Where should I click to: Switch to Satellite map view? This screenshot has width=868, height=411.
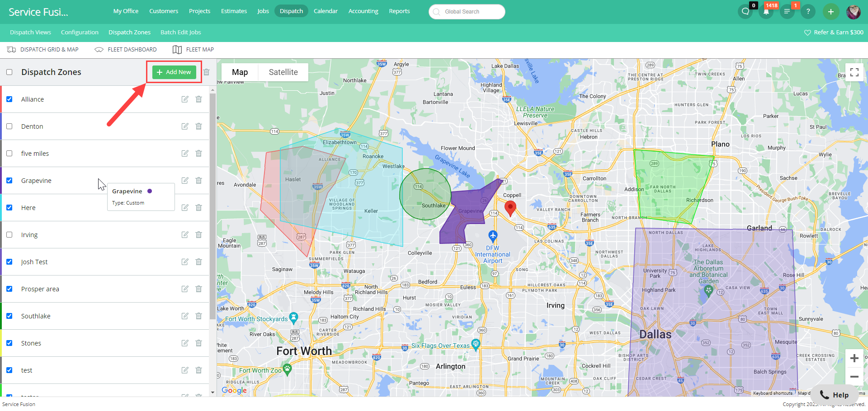click(283, 72)
